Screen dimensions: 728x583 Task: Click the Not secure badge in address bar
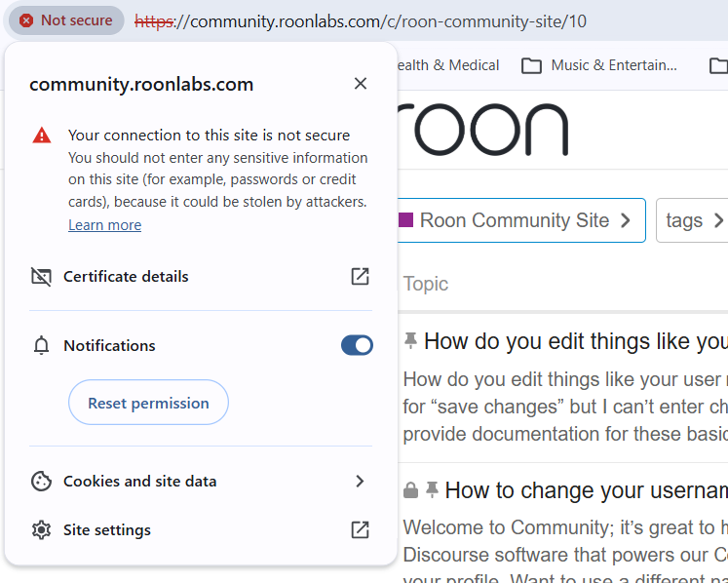point(66,20)
